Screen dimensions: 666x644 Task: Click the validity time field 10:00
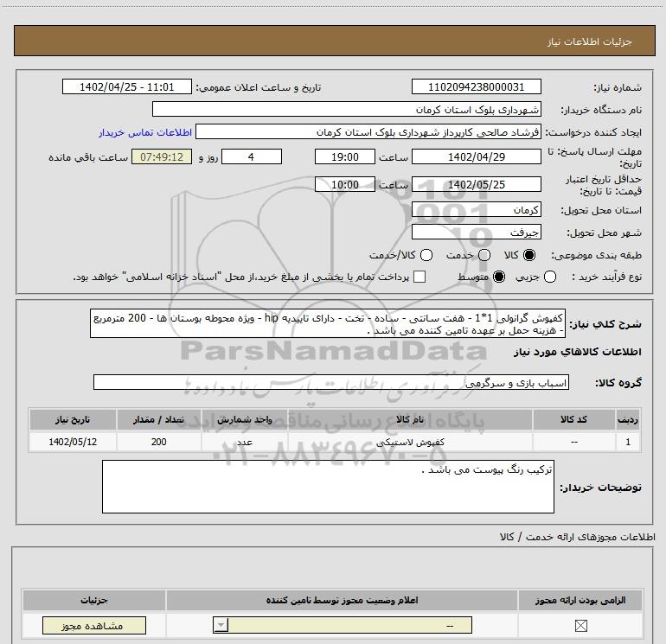345,184
